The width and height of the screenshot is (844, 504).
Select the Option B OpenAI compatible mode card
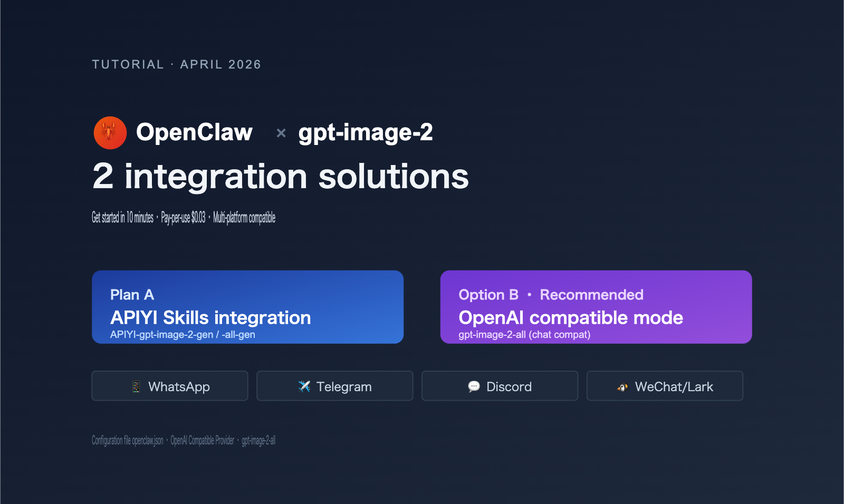point(596,307)
